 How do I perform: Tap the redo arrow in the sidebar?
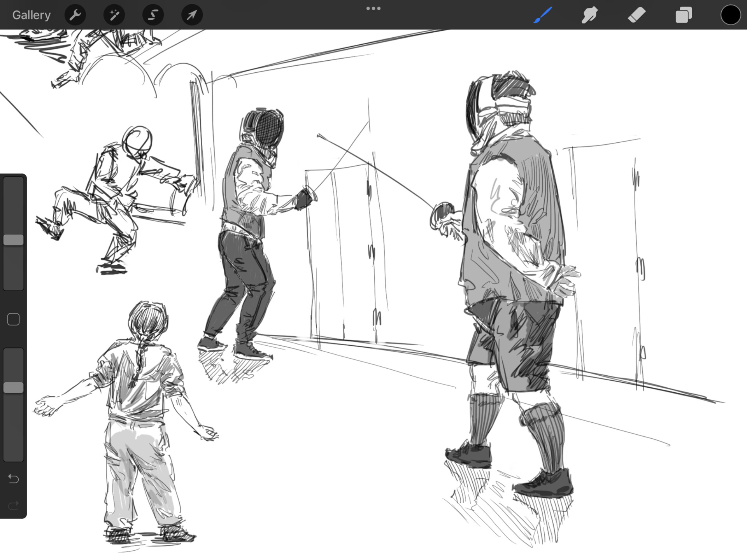pyautogui.click(x=14, y=505)
